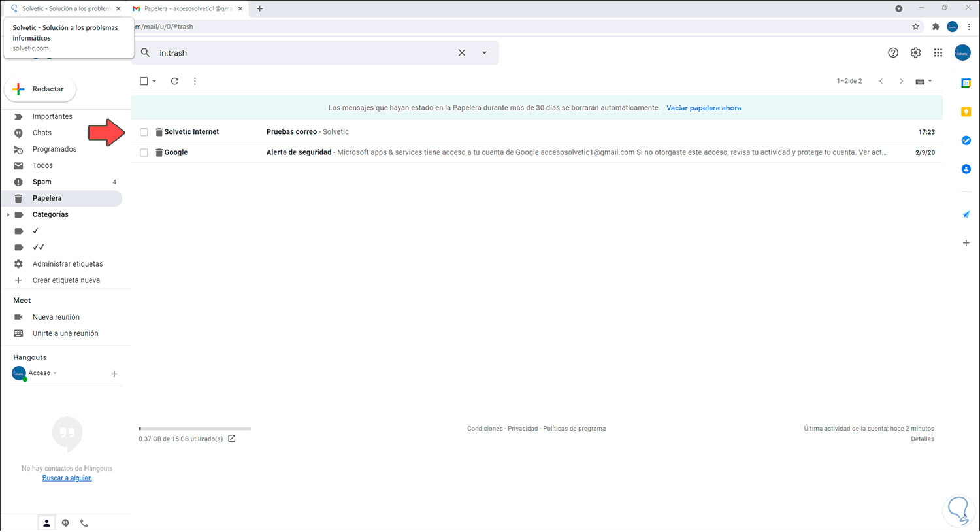
Task: Open input tools dropdown arrow
Action: click(930, 82)
